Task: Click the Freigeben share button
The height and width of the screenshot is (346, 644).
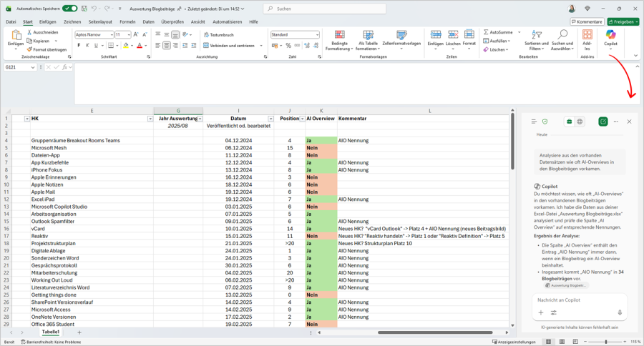Action: pyautogui.click(x=623, y=21)
